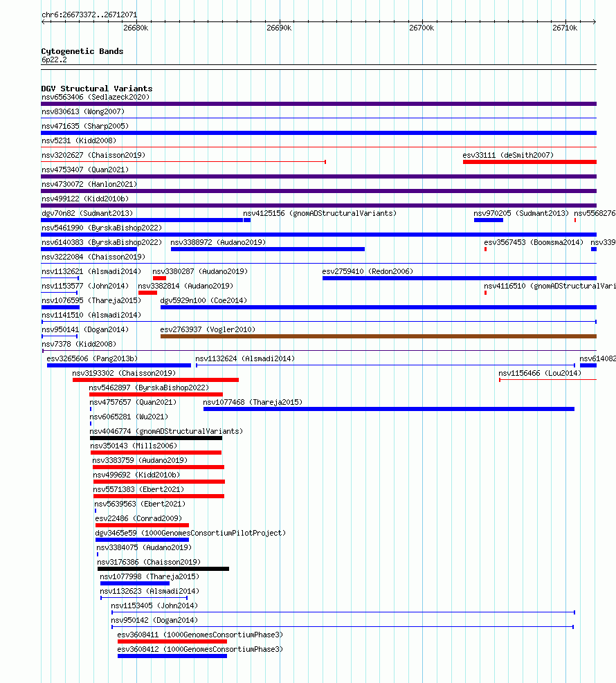The image size is (616, 683).
Task: Open dgv3465e59 1000Genomes Pilot label
Action: (x=190, y=533)
